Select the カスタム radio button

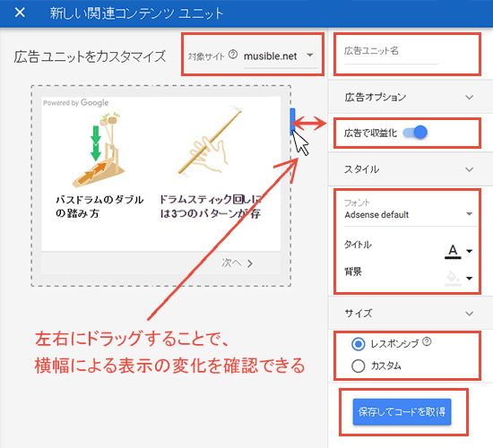click(359, 366)
